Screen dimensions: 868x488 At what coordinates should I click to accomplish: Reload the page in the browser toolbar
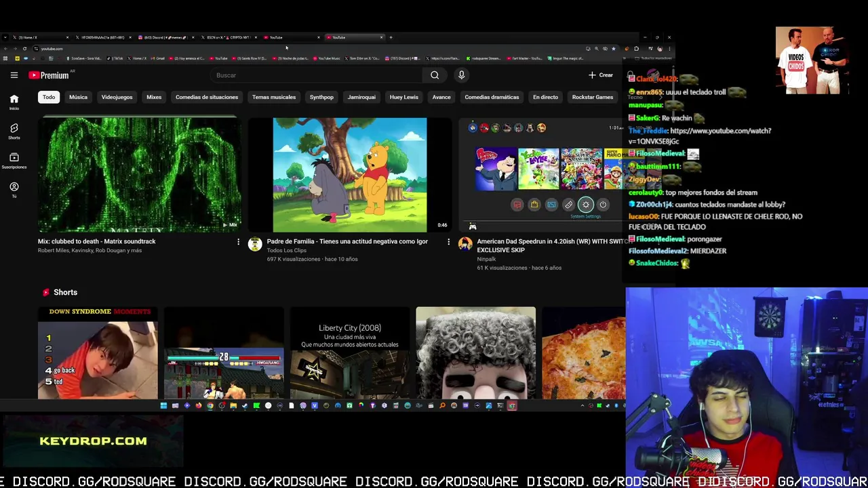pyautogui.click(x=24, y=49)
